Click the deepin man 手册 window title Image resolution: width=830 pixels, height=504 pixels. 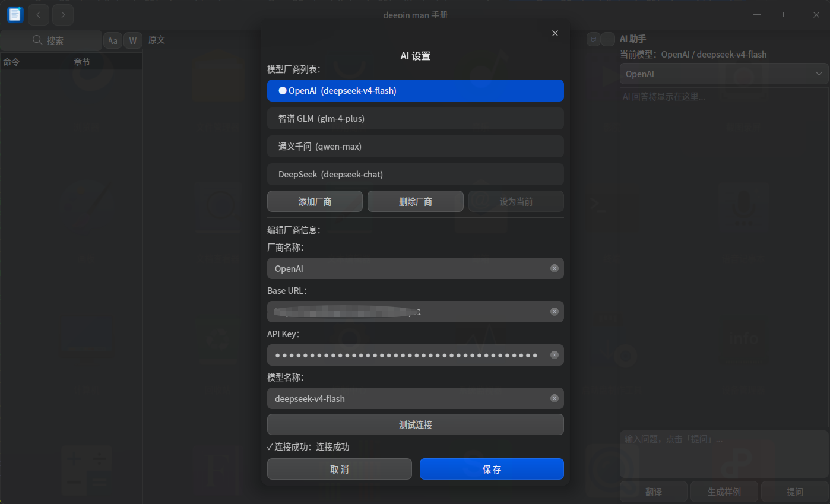416,15
